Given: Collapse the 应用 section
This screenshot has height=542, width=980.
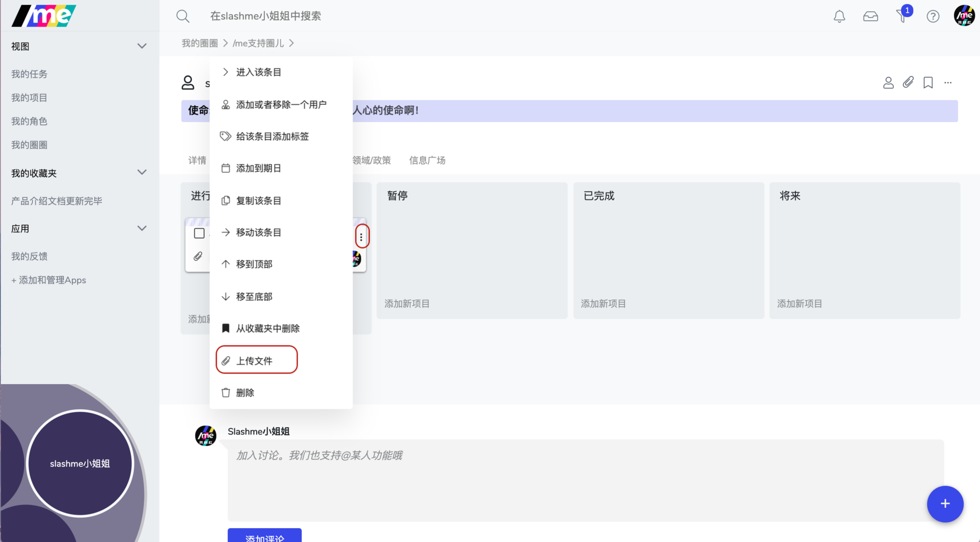Looking at the screenshot, I should pyautogui.click(x=142, y=228).
